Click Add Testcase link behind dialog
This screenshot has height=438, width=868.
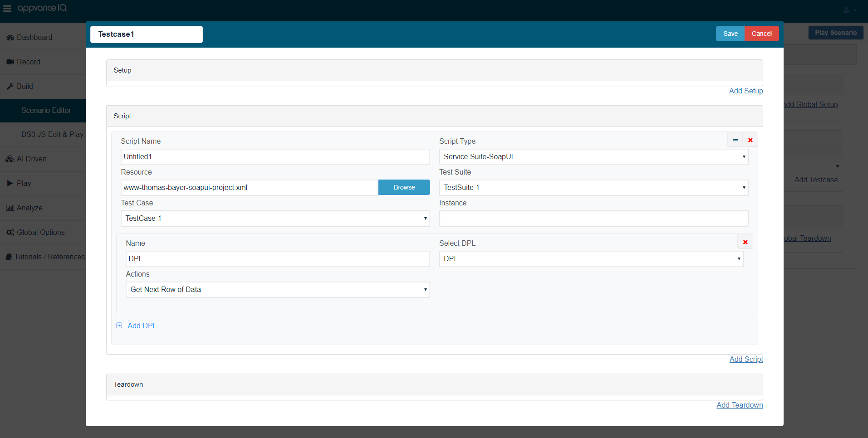tap(816, 180)
